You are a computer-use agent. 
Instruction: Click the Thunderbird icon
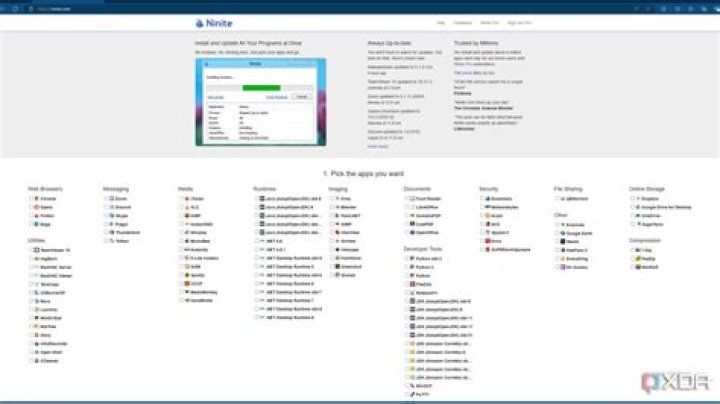point(112,233)
